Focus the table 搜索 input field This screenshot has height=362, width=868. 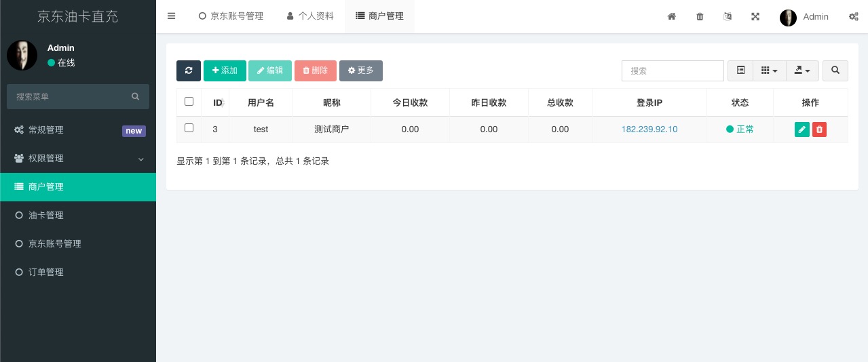(673, 71)
